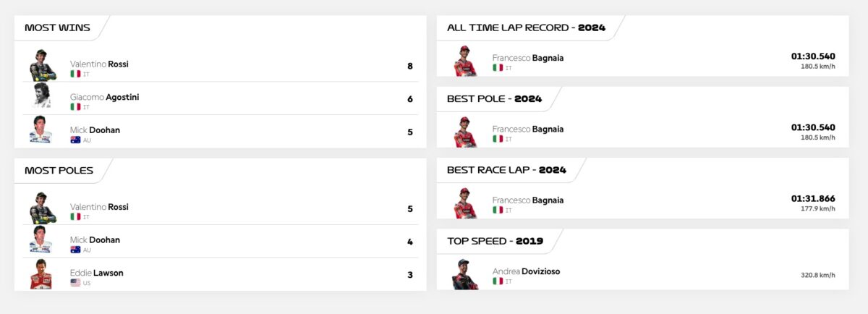Click the 01:31.866 best race lap time

click(x=813, y=198)
